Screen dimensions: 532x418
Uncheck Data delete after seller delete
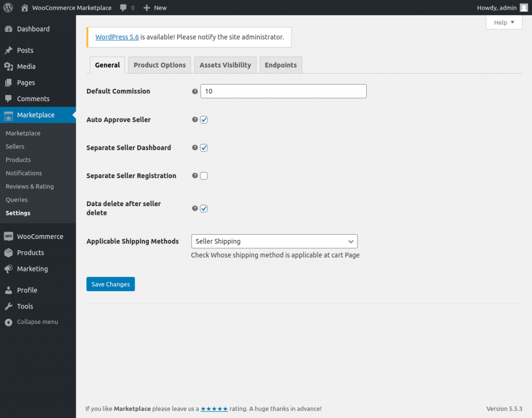(x=204, y=209)
